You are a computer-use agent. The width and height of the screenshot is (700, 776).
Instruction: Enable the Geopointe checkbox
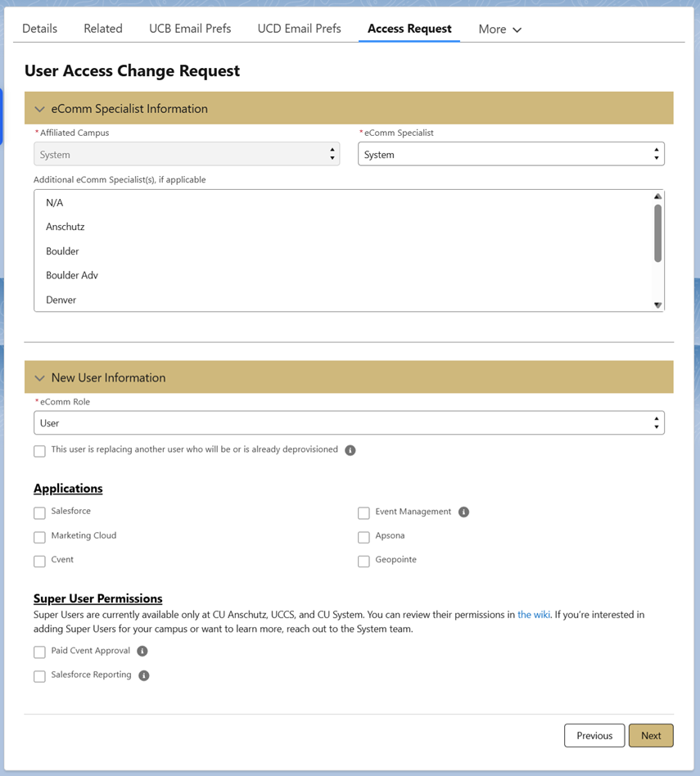click(x=364, y=562)
